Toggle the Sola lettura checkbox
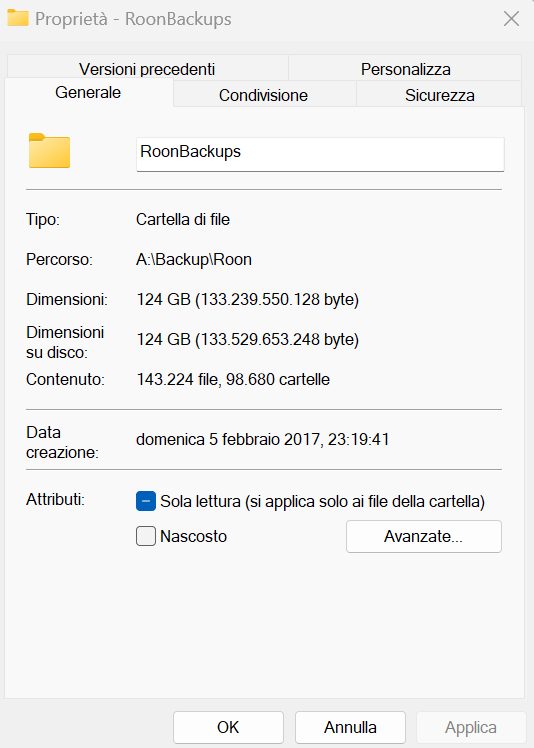This screenshot has width=534, height=748. click(146, 501)
